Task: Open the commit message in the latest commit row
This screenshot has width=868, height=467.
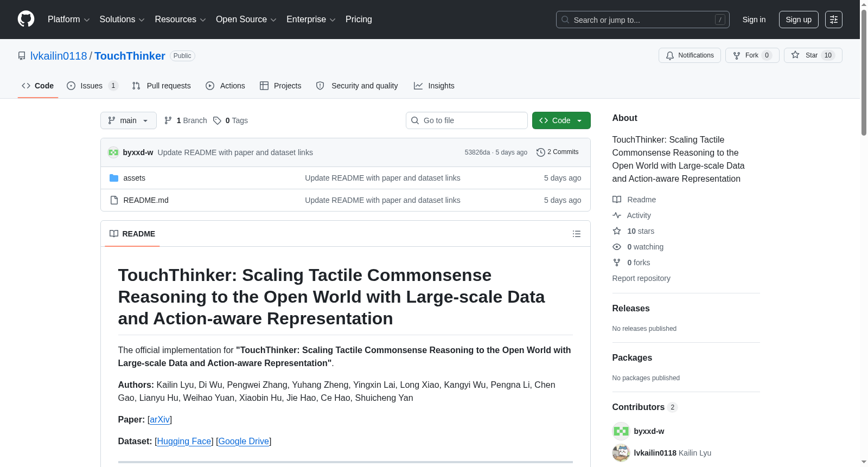Action: tap(235, 152)
